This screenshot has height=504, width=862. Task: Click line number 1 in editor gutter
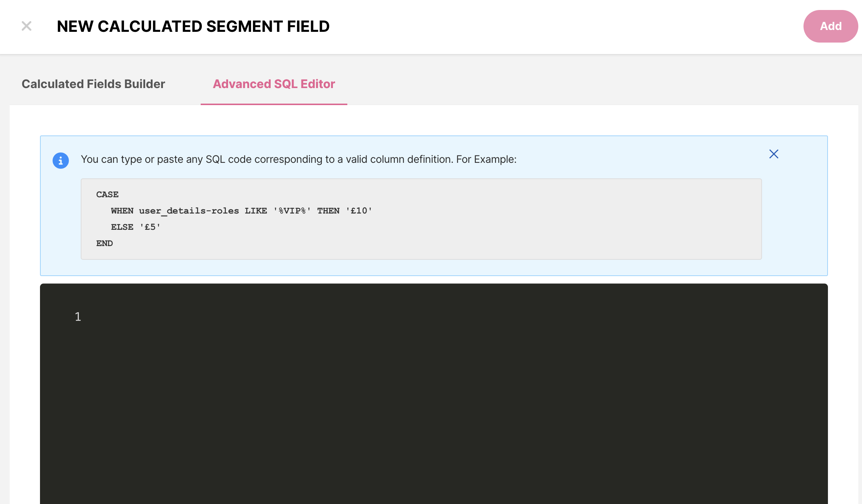pyautogui.click(x=78, y=317)
